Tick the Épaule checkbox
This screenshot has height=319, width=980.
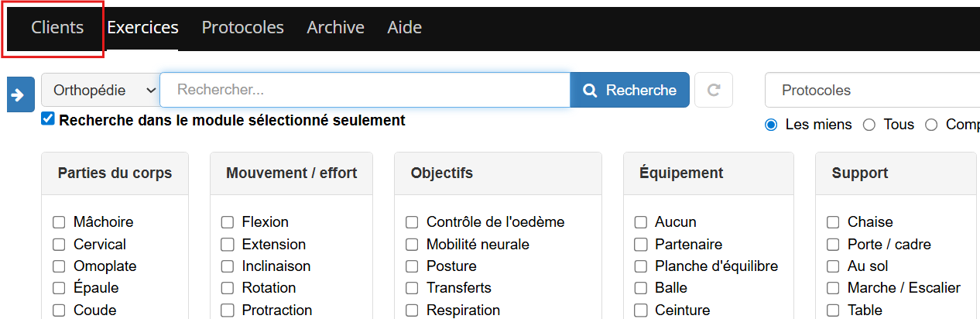59,288
